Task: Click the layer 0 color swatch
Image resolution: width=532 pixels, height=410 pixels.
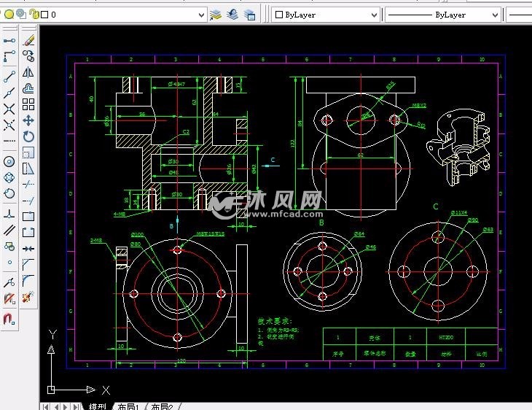Action: tap(44, 14)
